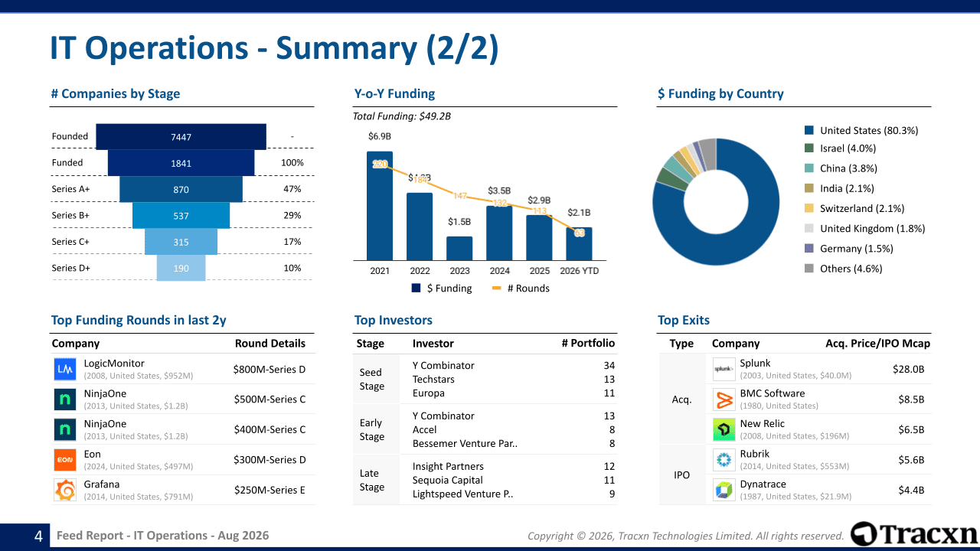
Task: Open the Y Combinator seed stage investor
Action: 443,366
